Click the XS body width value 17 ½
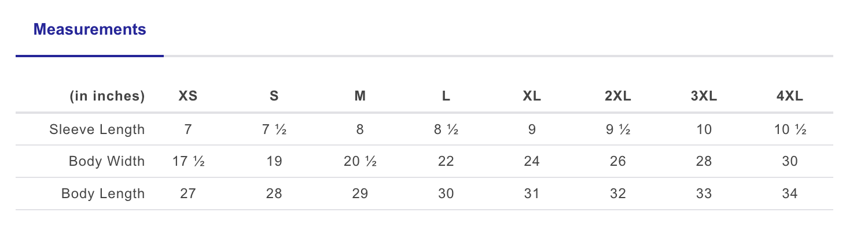This screenshot has width=868, height=238. tap(188, 161)
